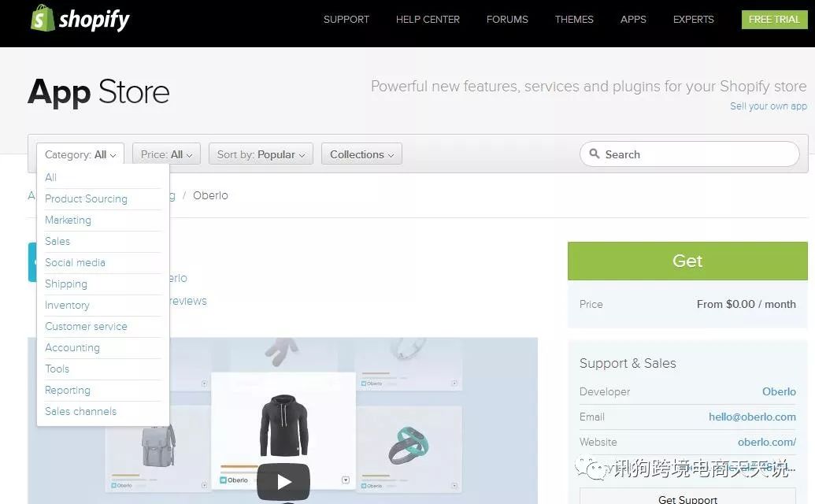The height and width of the screenshot is (504, 815).
Task: Pick the Inventory category
Action: point(67,305)
